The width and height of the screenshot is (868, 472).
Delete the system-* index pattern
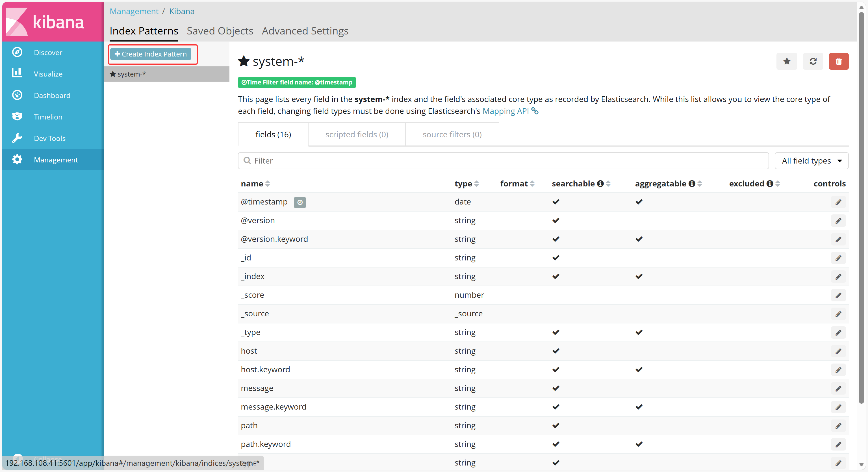point(838,61)
